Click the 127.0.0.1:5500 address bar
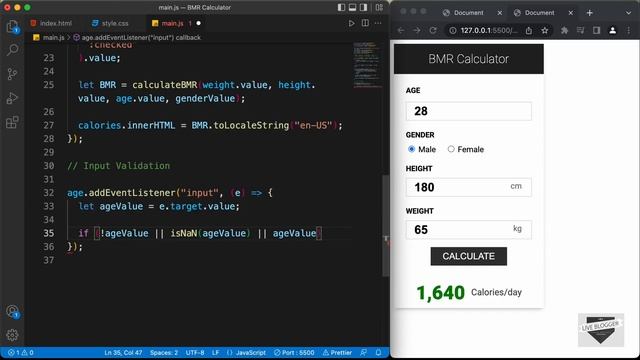 point(489,31)
